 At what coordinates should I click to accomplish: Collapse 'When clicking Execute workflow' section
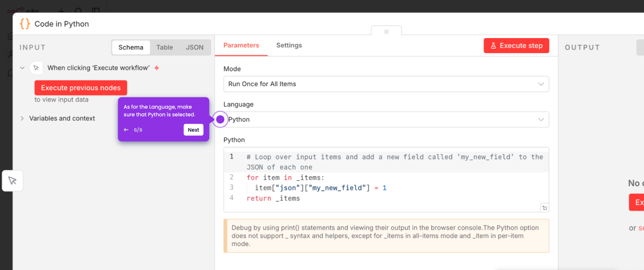[22, 68]
